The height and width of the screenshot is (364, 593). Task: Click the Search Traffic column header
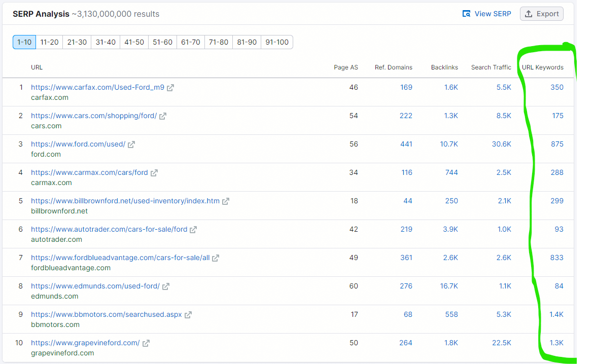point(491,67)
